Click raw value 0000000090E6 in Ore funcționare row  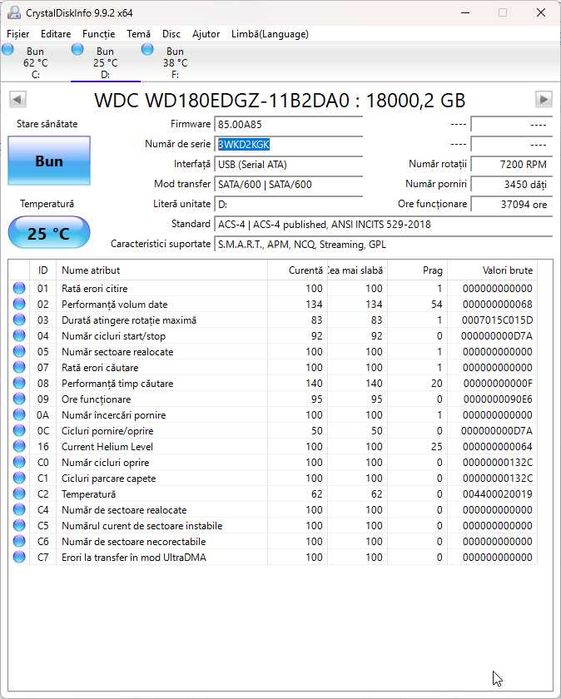(x=497, y=399)
